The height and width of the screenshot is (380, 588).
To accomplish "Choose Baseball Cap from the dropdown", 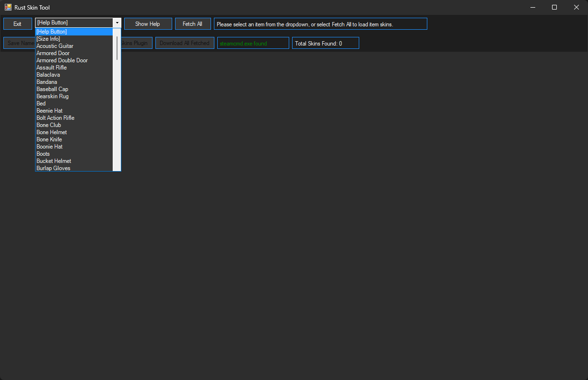I will (52, 89).
